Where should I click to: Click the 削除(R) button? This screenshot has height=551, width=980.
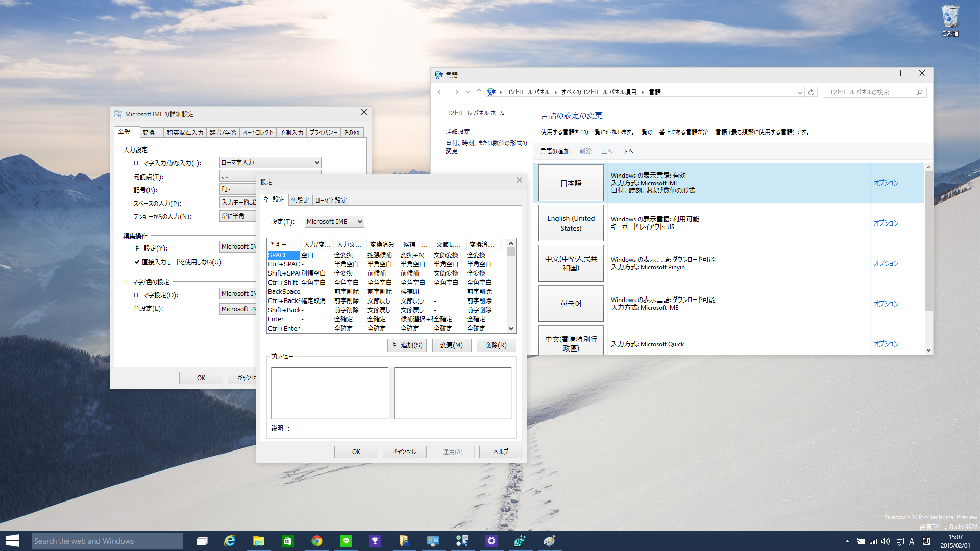(496, 345)
